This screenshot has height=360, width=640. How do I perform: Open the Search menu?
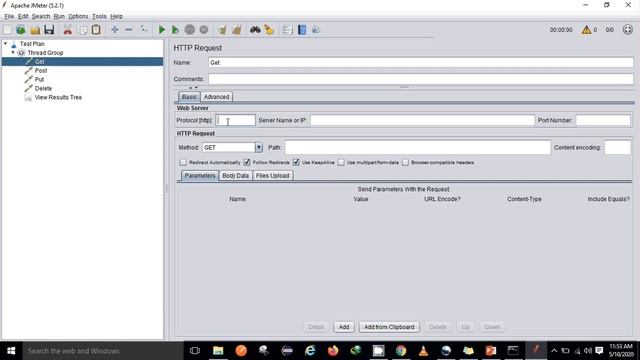[41, 16]
